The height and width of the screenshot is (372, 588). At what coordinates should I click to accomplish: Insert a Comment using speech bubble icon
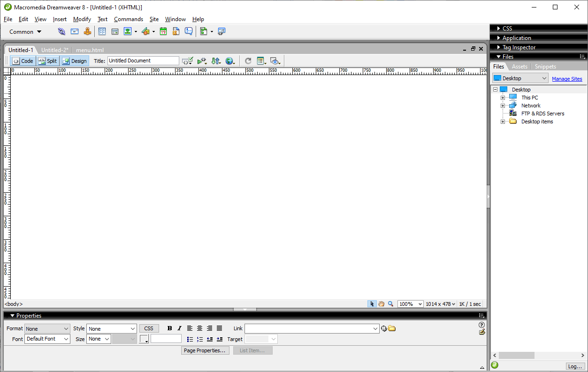click(x=189, y=31)
